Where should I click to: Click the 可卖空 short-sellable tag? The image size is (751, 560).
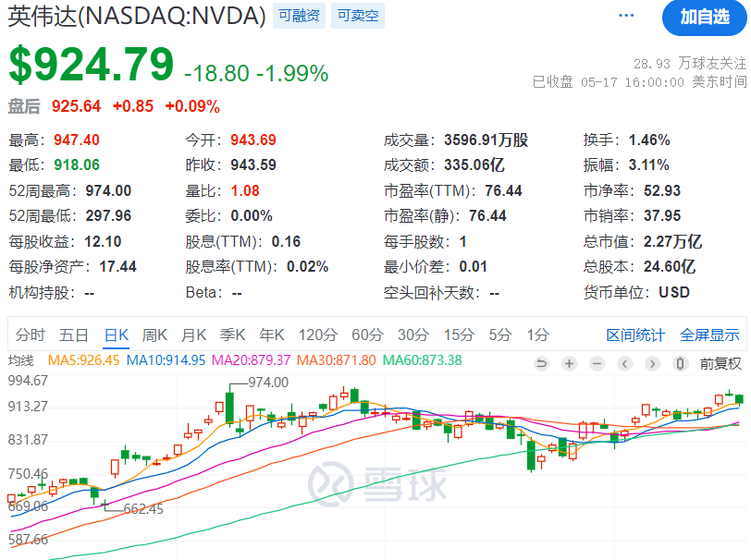356,16
